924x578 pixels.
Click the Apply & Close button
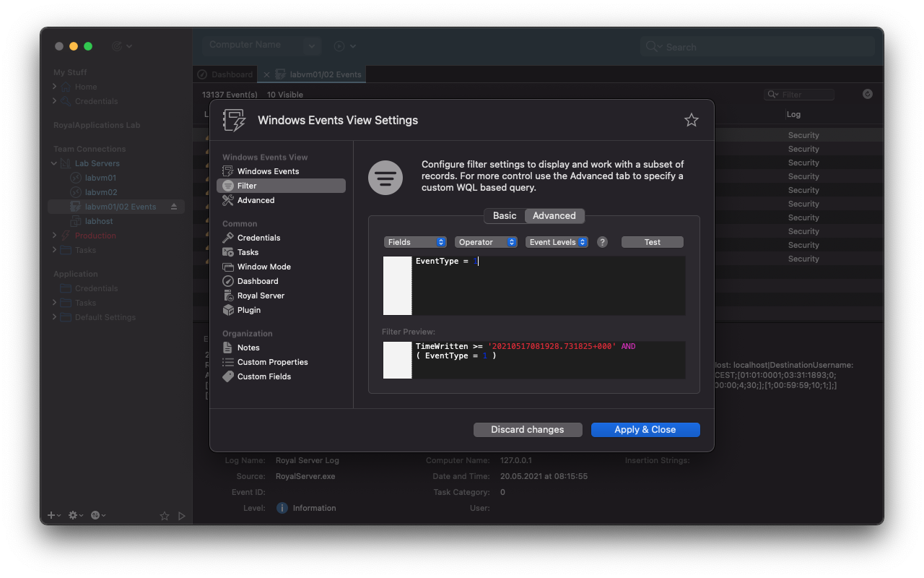[645, 429]
